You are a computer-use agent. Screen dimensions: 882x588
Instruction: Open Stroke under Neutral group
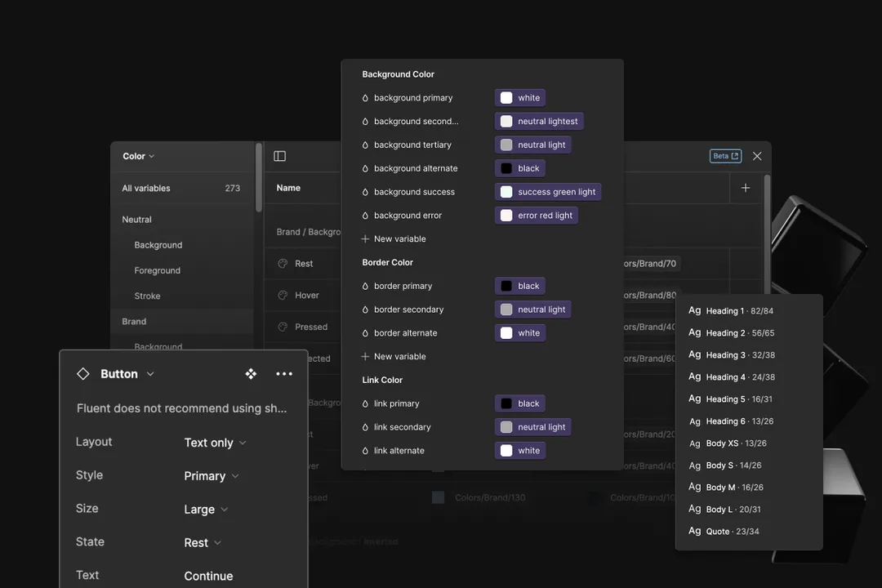147,296
